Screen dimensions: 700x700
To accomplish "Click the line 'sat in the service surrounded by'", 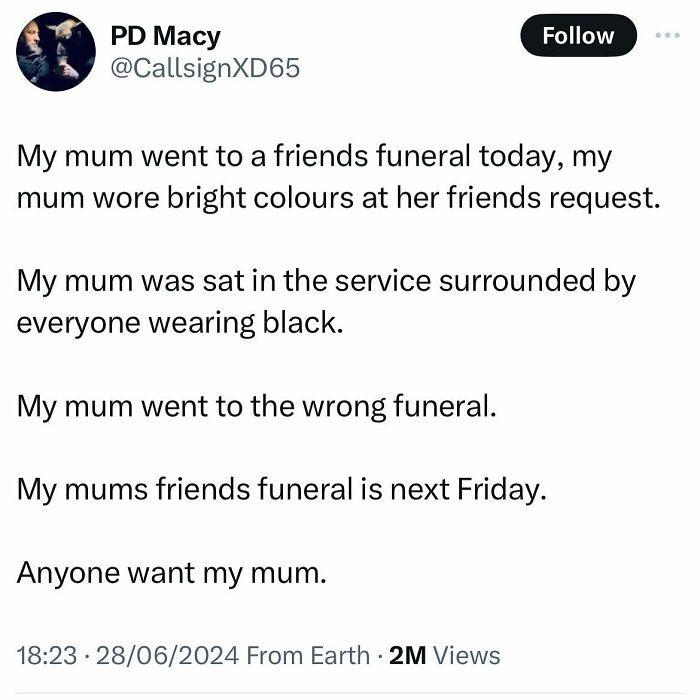I will click(326, 281).
